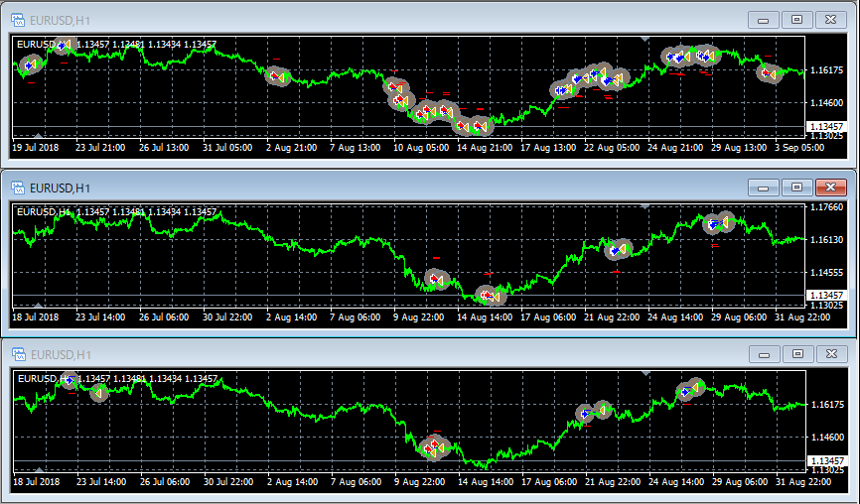860x504 pixels.
Task: Close the middle chart window with red X
Action: 831,188
